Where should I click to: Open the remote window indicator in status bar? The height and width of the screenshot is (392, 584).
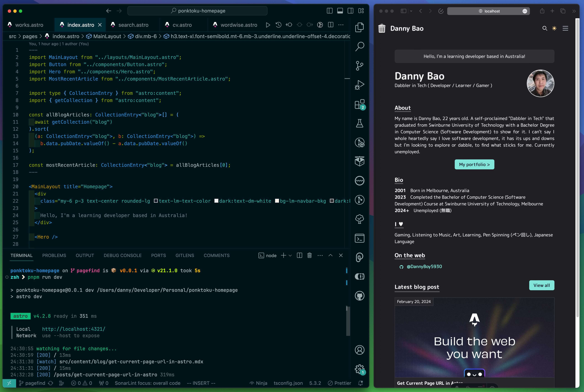click(9, 383)
